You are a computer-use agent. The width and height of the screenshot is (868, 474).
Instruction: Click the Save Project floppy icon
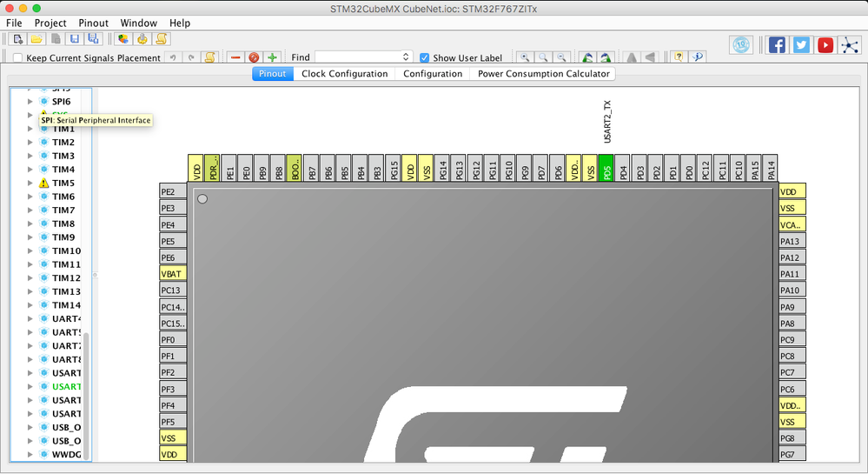(74, 39)
